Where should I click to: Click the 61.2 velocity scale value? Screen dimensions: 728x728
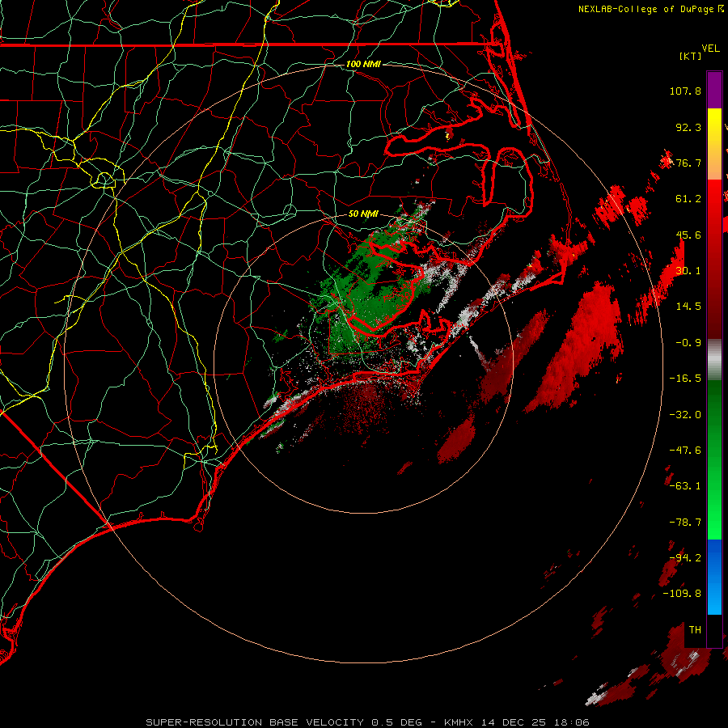(x=688, y=199)
